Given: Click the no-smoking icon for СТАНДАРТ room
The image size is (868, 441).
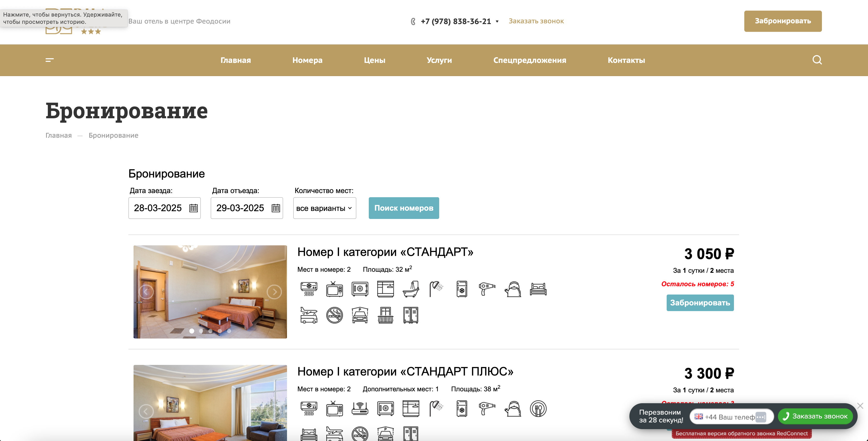Looking at the screenshot, I should [x=335, y=315].
